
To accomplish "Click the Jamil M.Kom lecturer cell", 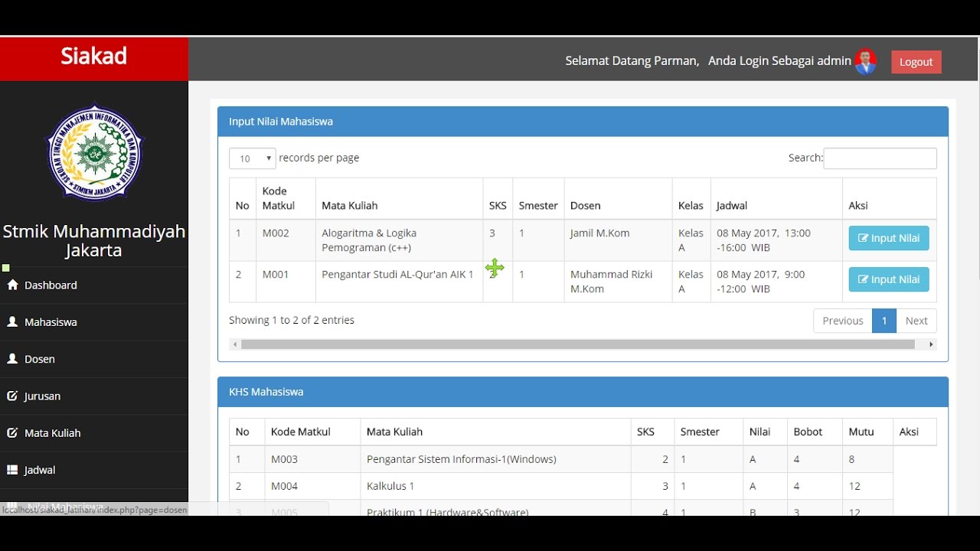I will pyautogui.click(x=618, y=240).
